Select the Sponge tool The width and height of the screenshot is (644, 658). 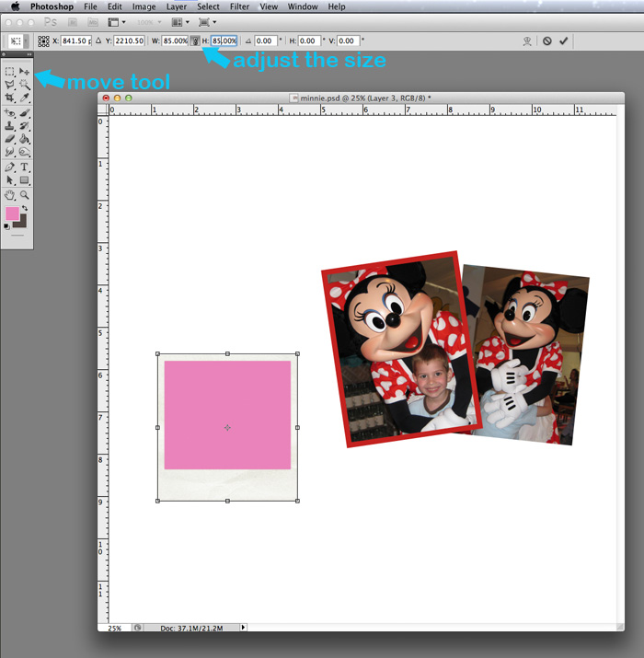click(x=24, y=152)
